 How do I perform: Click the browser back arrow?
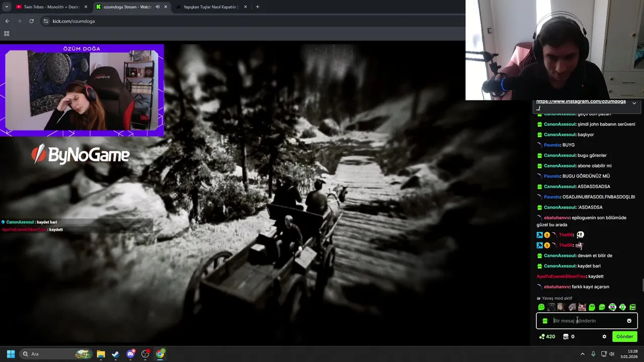[7, 21]
